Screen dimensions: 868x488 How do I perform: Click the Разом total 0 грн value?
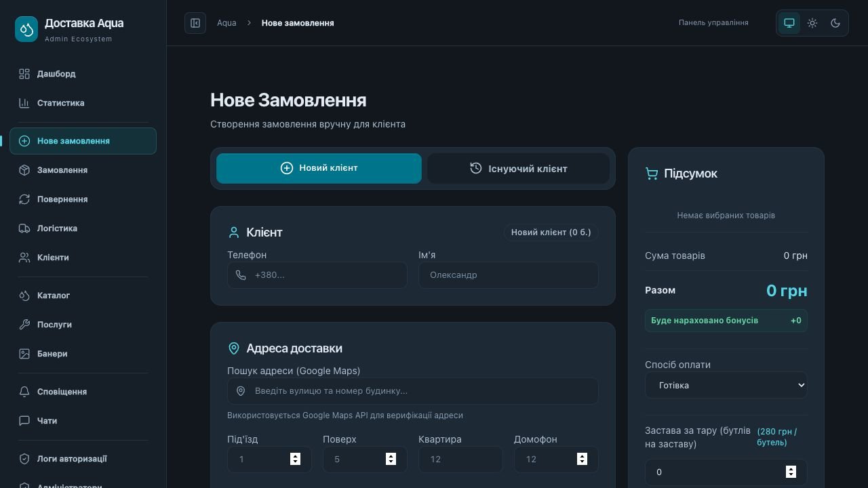coord(787,291)
